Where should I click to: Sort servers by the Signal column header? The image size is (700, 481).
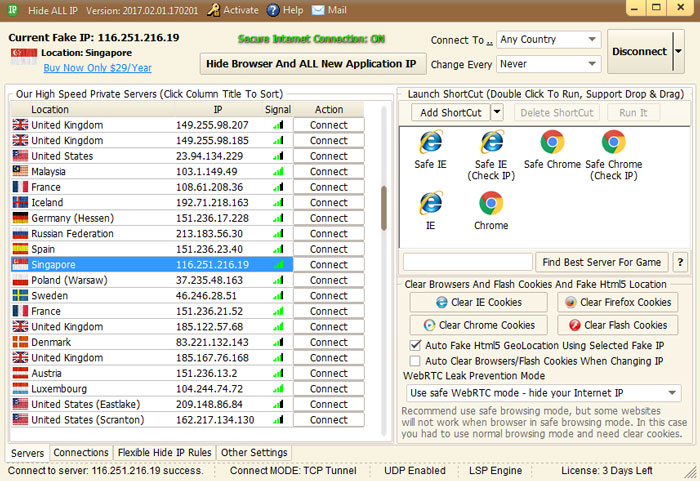point(278,109)
